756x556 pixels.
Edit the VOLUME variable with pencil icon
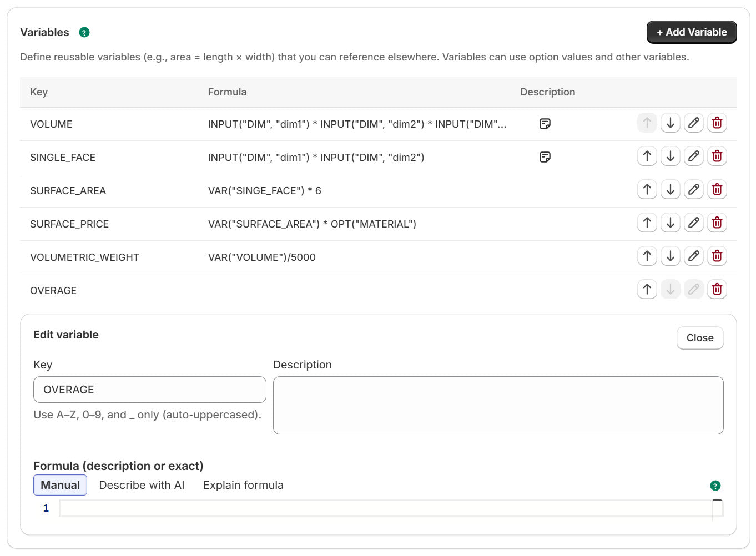[694, 123]
